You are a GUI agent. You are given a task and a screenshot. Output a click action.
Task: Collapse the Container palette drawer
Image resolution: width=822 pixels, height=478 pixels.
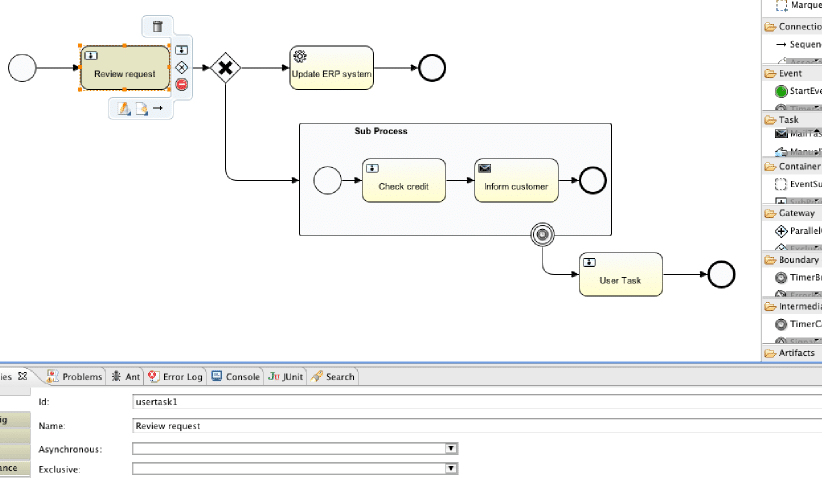[x=792, y=166]
